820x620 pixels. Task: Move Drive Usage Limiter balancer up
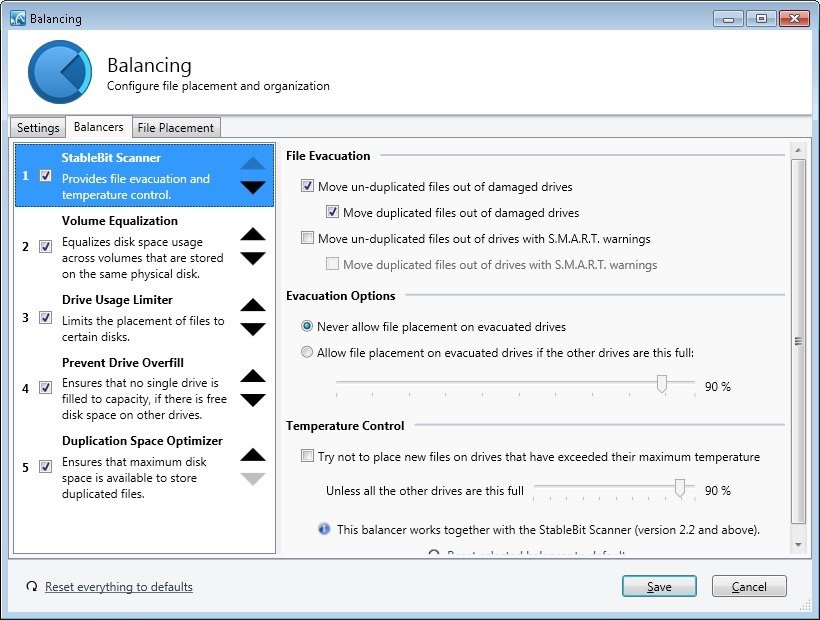click(x=253, y=305)
